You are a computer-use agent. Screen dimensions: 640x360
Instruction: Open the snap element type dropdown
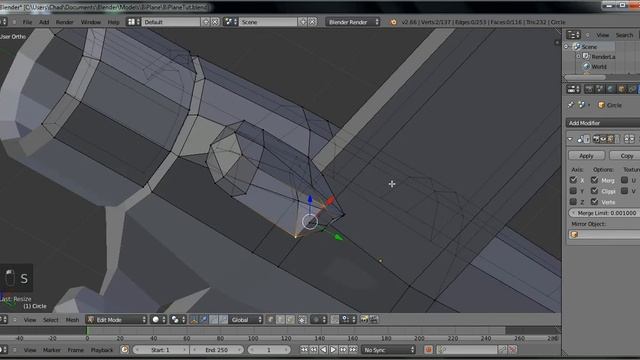click(x=348, y=320)
